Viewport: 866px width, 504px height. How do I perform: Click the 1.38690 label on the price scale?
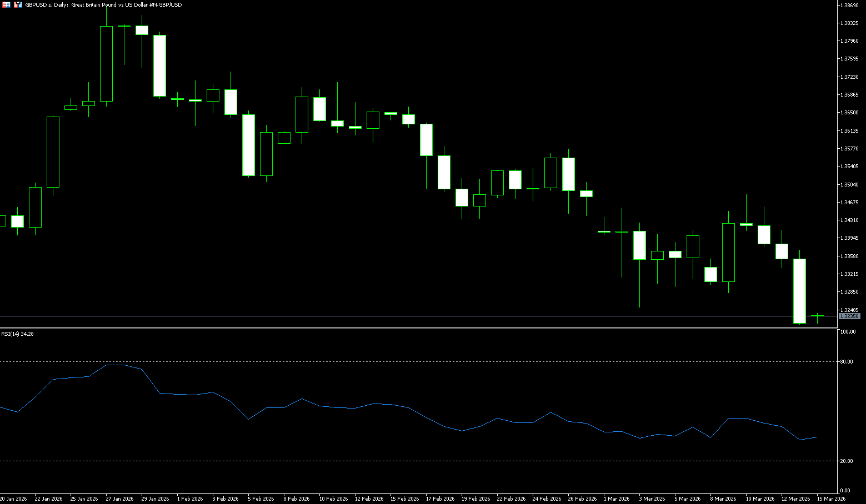tap(850, 5)
